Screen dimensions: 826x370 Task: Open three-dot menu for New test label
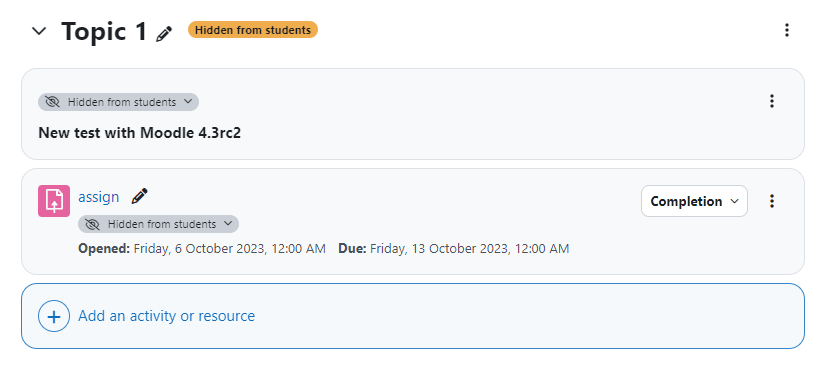click(772, 101)
